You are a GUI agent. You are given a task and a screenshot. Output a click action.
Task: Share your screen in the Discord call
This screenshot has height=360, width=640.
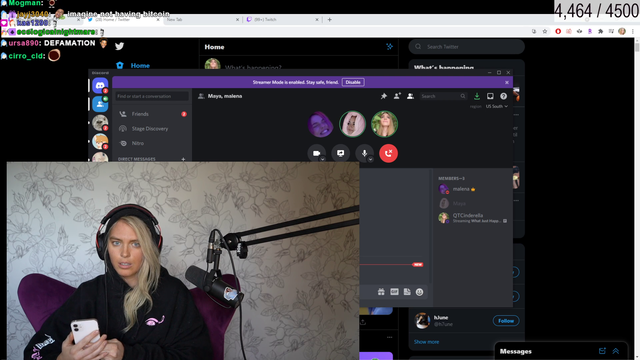pos(340,153)
